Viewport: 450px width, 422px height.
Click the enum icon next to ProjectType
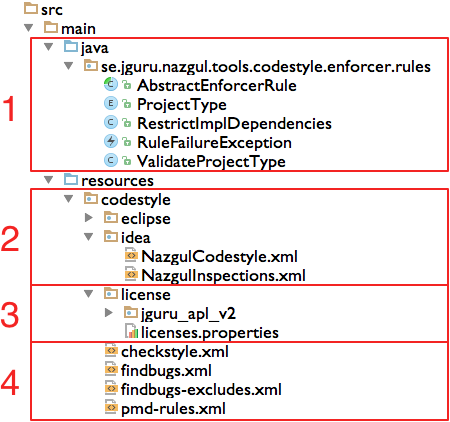pos(111,103)
